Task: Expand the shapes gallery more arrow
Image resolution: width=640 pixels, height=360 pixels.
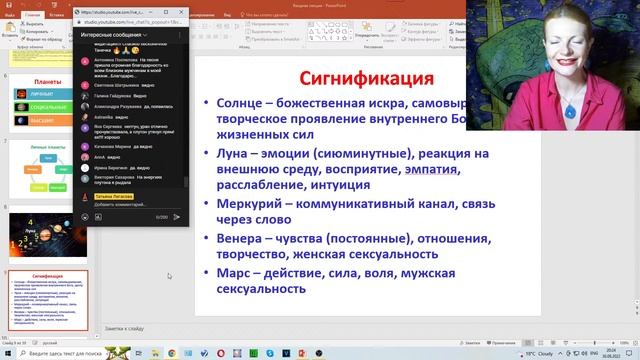Action: coord(351,38)
